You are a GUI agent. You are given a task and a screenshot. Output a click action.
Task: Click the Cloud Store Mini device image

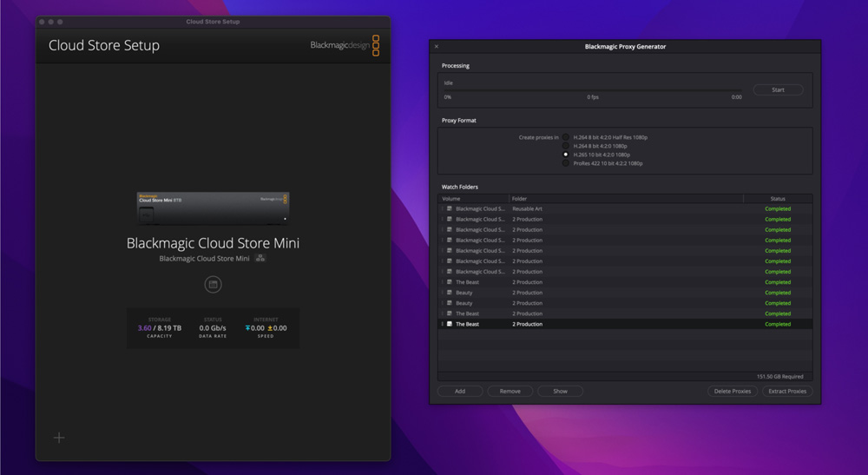click(x=213, y=208)
